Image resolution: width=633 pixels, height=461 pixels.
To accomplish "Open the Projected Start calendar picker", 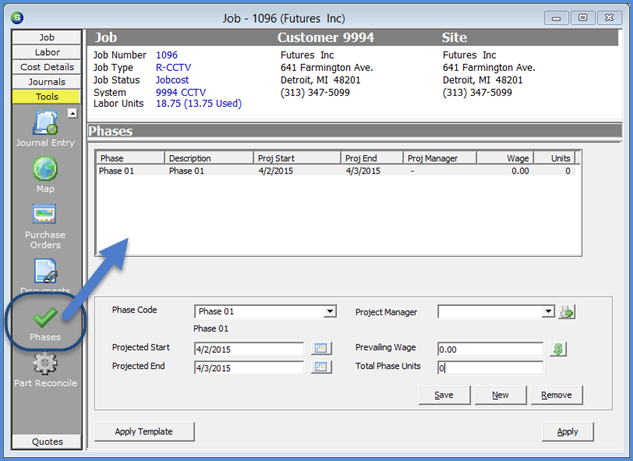I will [321, 348].
